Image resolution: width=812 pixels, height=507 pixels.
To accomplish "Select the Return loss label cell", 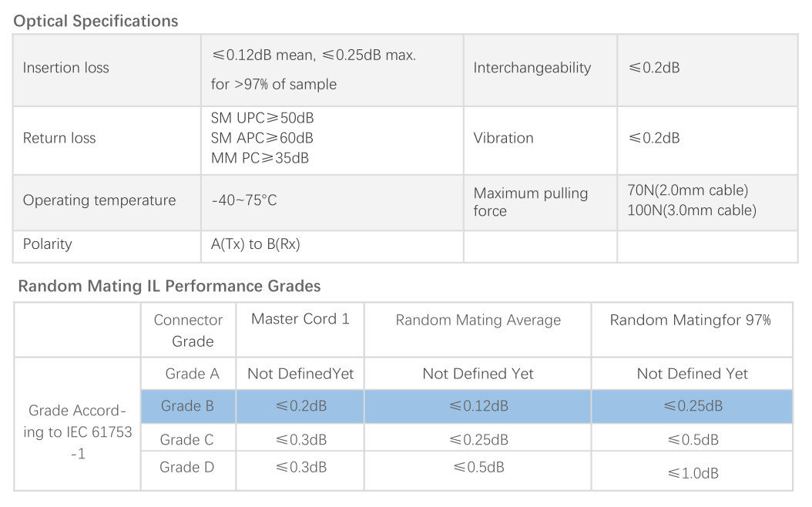I will tap(59, 139).
